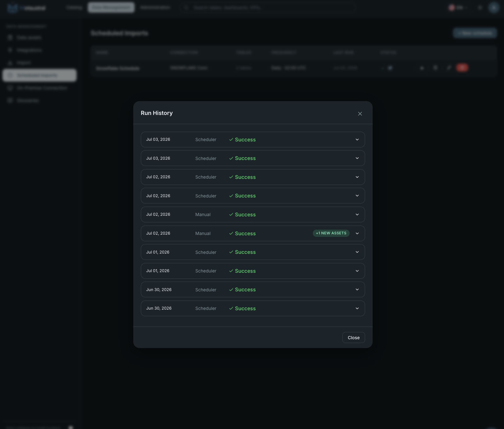Click 'Success' status in first Jul 01 row
The image size is (504, 429).
click(x=245, y=252)
